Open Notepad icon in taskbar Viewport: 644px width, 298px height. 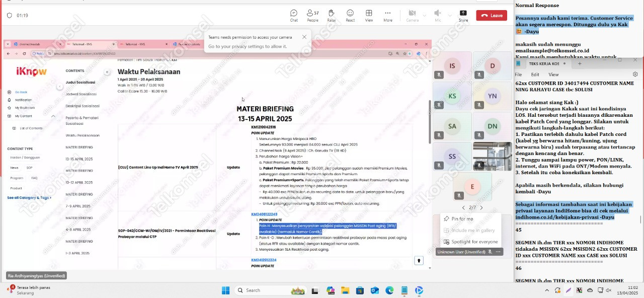pos(405,290)
